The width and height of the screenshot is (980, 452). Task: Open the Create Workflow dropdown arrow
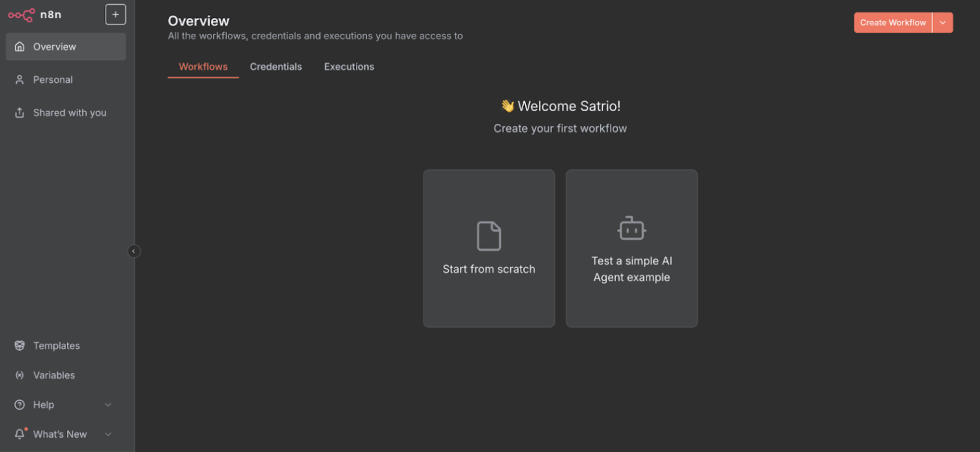point(943,23)
